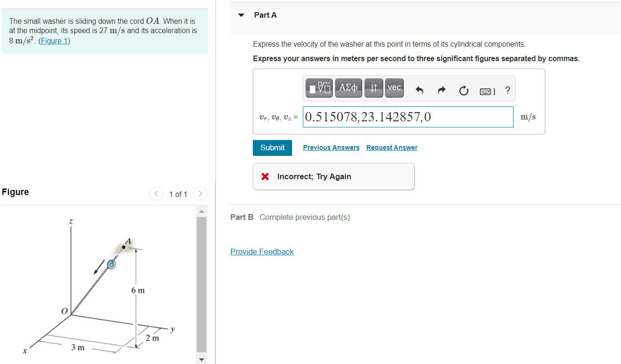
Task: Insert vector notation with vec button
Action: [x=394, y=88]
